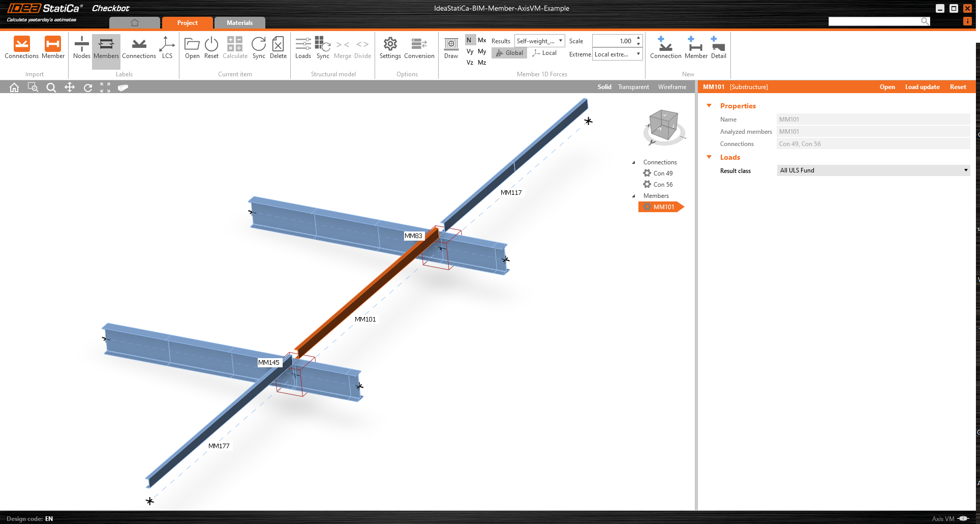The image size is (980, 524).
Task: Open the Extreme type dropdown
Action: 618,54
